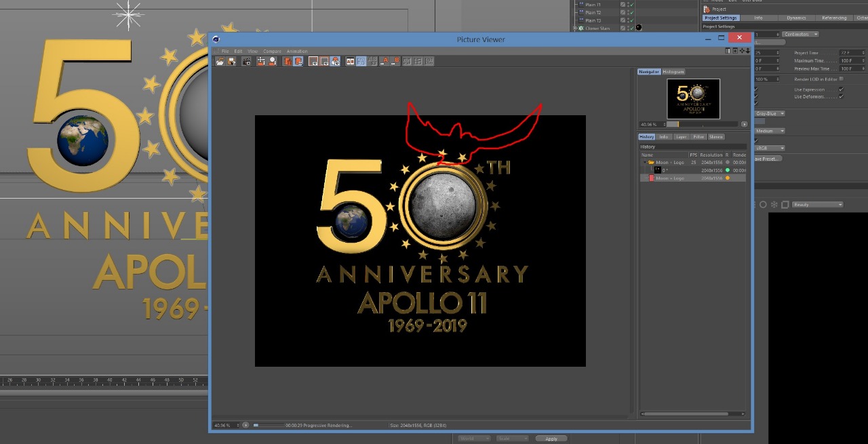The width and height of the screenshot is (868, 444).
Task: Toggle the Use Expression checkbox
Action: [841, 89]
